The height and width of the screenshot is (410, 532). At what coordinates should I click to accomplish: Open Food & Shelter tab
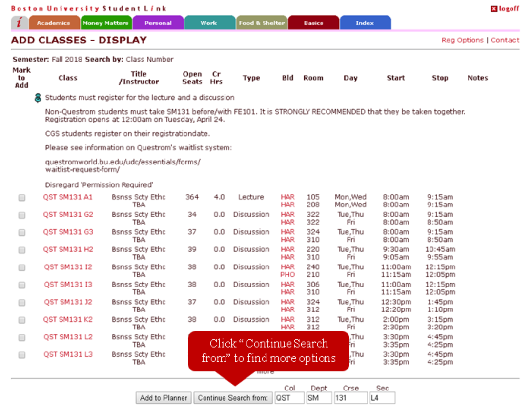click(x=262, y=23)
